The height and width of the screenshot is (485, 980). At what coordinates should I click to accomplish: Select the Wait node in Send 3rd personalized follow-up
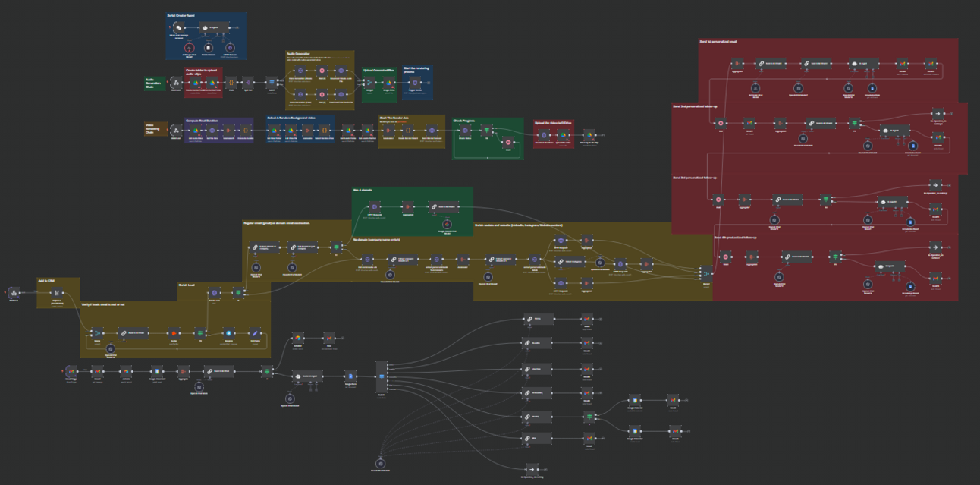(718, 199)
